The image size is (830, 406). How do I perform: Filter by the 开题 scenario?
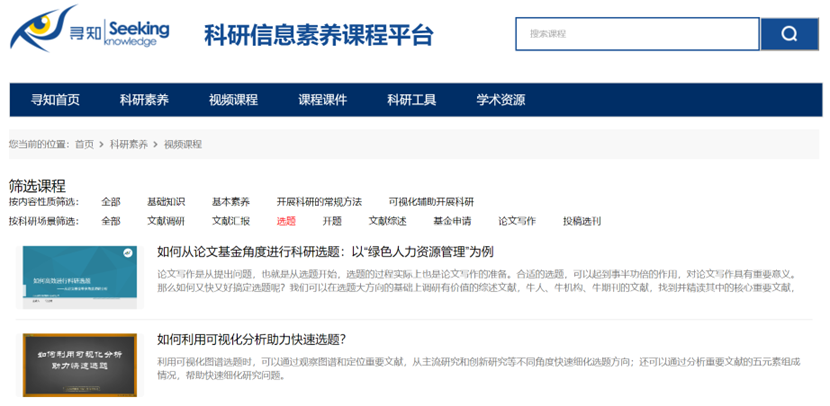(332, 221)
